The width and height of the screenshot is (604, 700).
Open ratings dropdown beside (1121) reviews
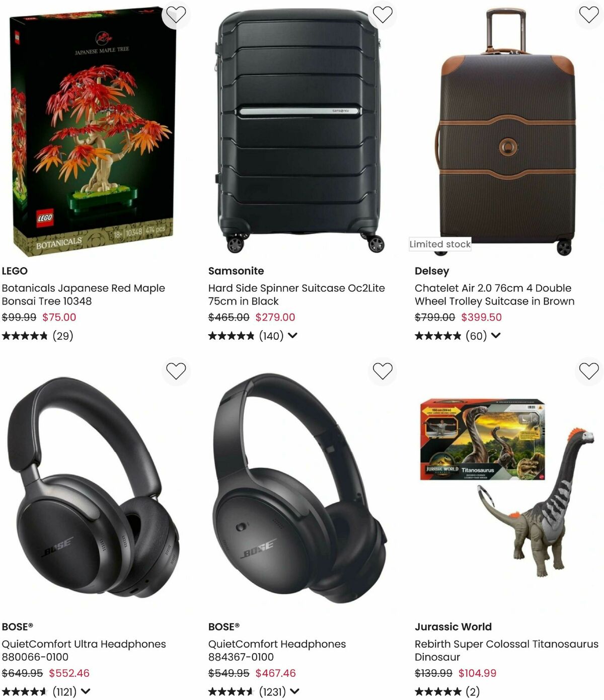click(86, 691)
